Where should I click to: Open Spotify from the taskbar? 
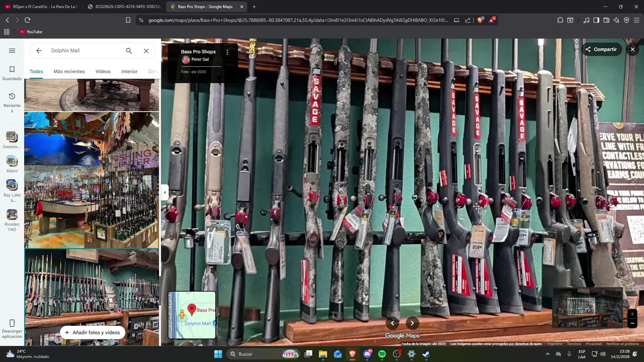(382, 354)
